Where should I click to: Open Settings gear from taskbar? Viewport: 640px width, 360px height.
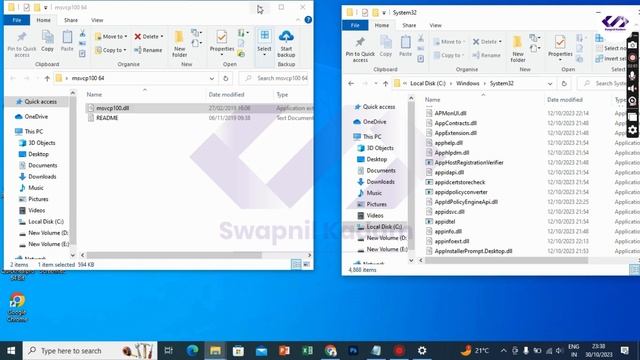(x=422, y=351)
